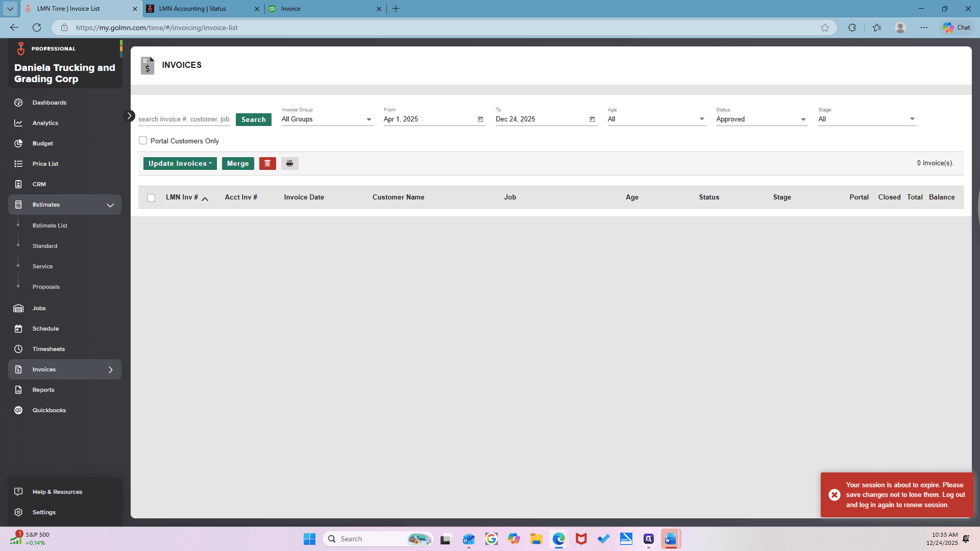Expand the Update Invoices dropdown button

click(180, 163)
